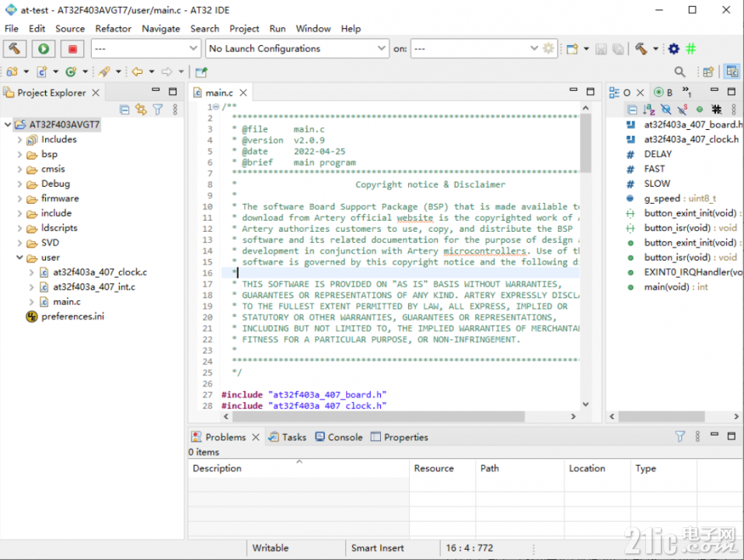The image size is (744, 560).
Task: Click the launch bar Build hammer beside Run
Action: point(14,48)
